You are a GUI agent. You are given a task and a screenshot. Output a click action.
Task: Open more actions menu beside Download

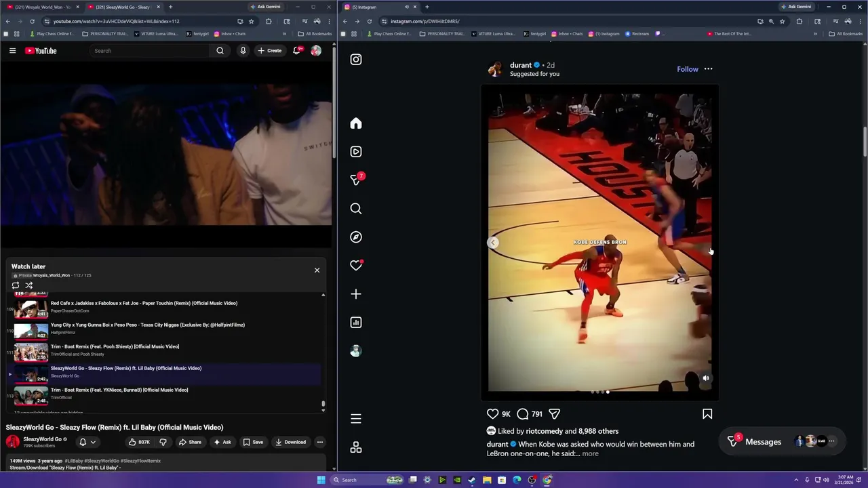320,442
